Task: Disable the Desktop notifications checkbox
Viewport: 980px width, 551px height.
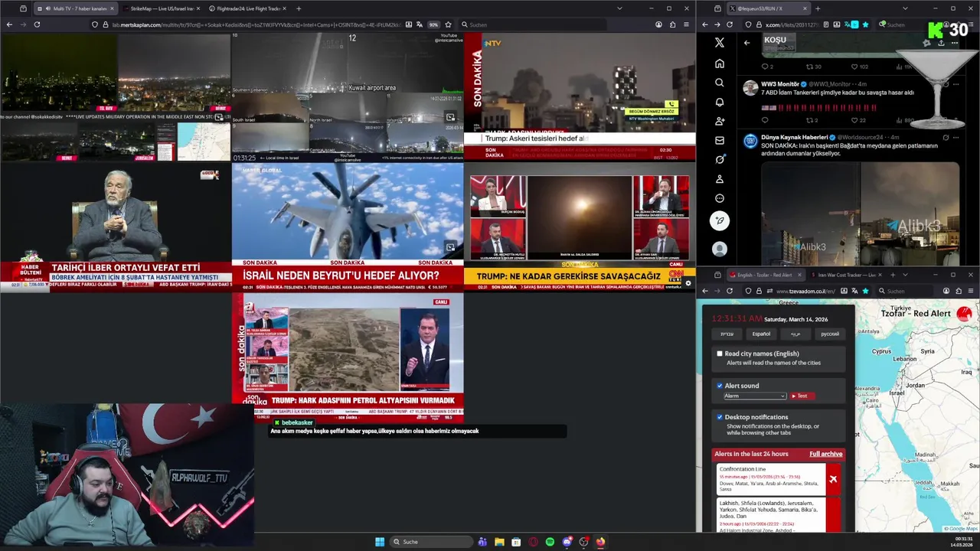Action: (720, 417)
